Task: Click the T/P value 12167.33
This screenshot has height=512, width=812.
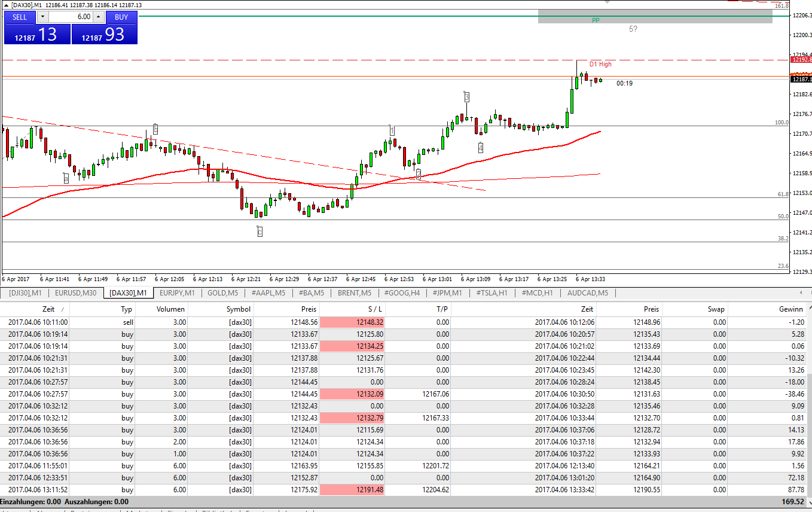Action: coord(435,417)
